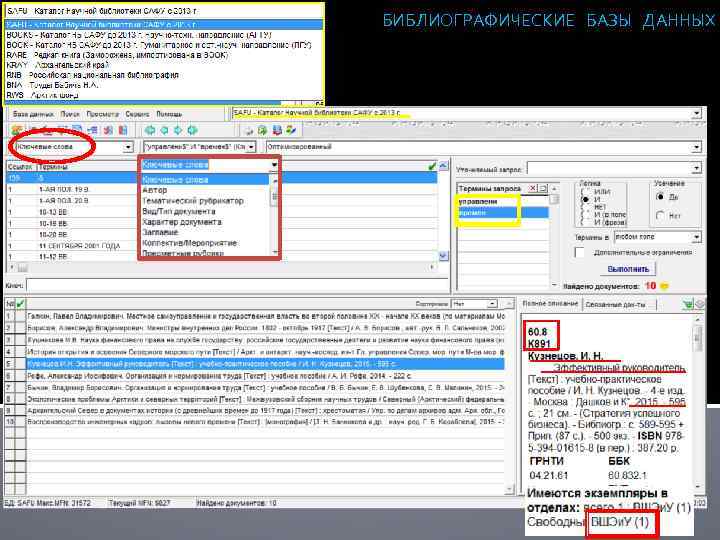Click the blue-red books icon in the toolbar
The height and width of the screenshot is (540, 720).
pyautogui.click(x=277, y=131)
